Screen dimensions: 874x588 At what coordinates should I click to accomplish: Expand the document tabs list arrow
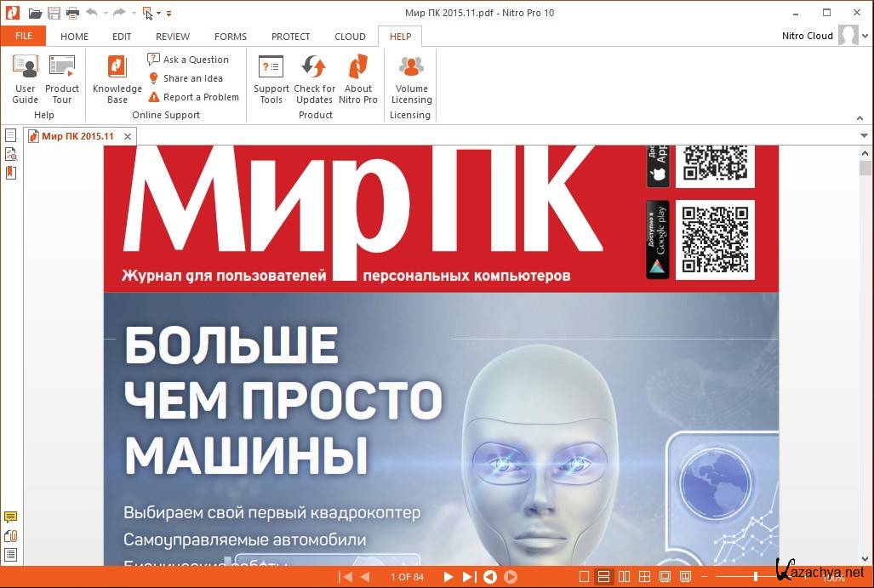[x=864, y=136]
